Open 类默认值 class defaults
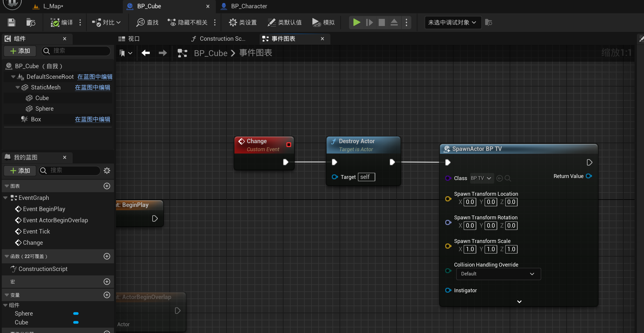Image resolution: width=644 pixels, height=333 pixels. point(284,22)
